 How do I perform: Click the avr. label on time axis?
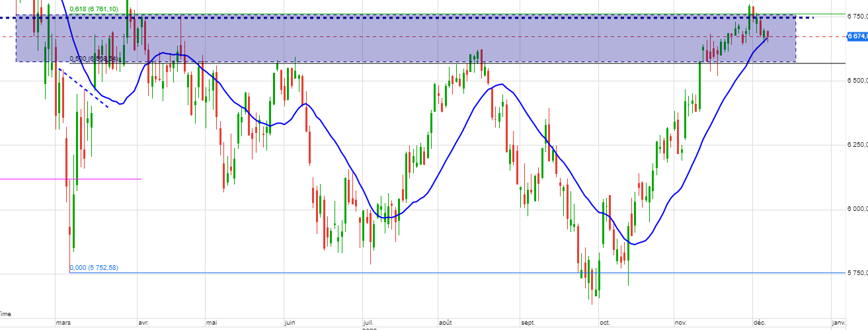pyautogui.click(x=142, y=323)
